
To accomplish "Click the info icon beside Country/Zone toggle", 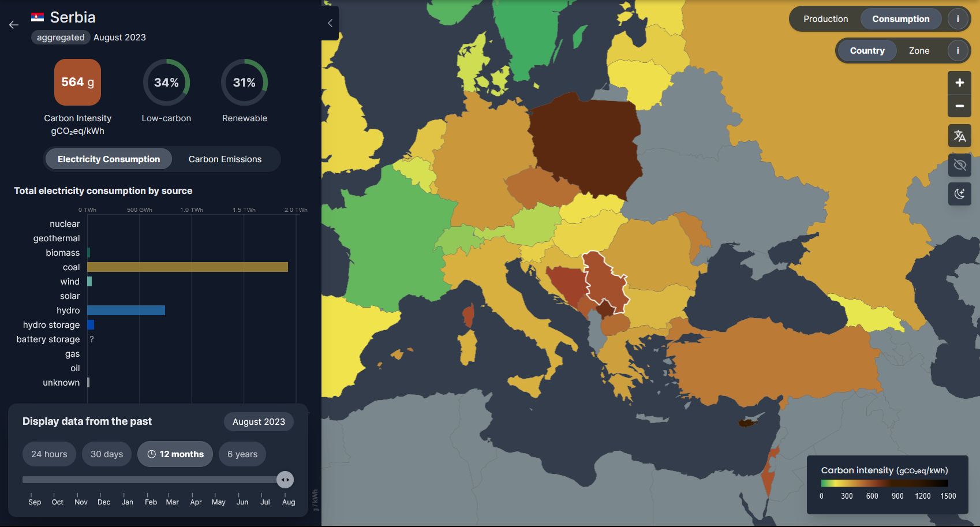I will click(x=957, y=50).
